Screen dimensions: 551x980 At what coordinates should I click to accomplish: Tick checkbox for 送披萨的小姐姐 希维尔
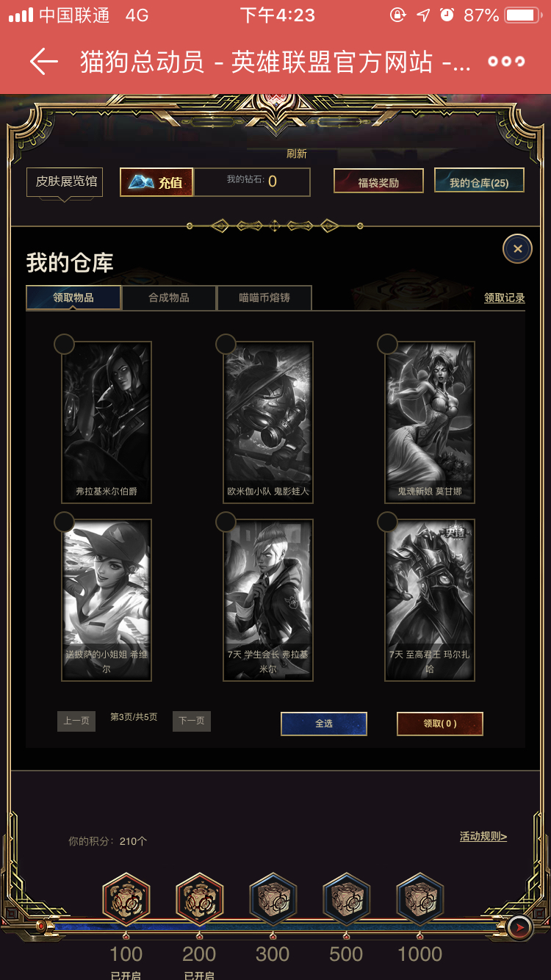(x=64, y=522)
